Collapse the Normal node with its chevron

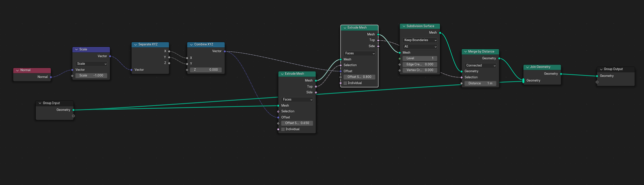pyautogui.click(x=17, y=70)
